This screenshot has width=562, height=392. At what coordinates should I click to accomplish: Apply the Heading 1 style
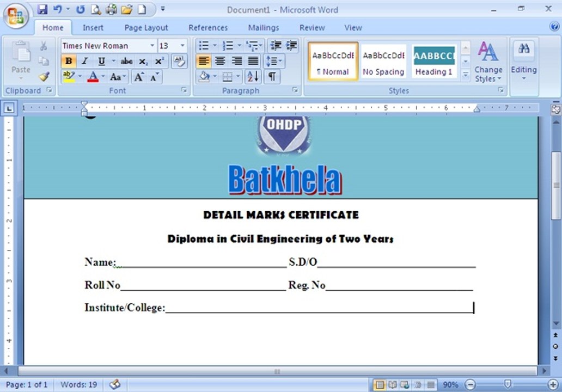pos(433,62)
